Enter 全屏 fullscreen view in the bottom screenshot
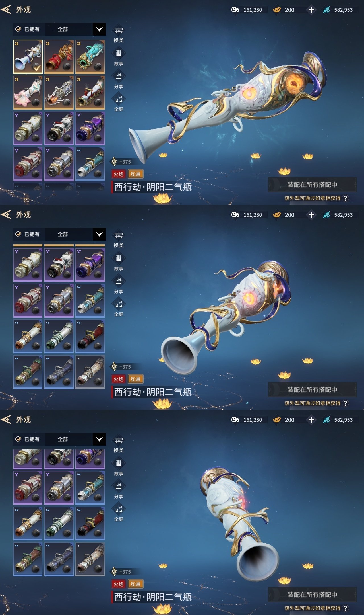The image size is (364, 615). click(119, 509)
